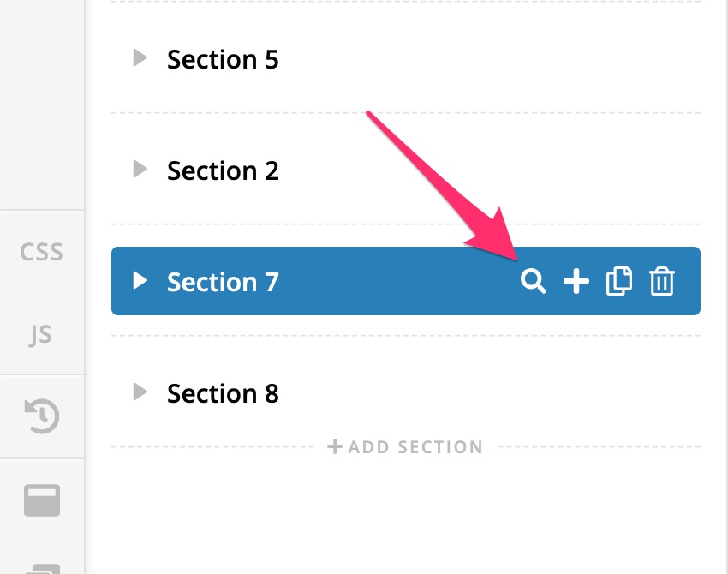Click the ADD SECTION text button
Viewport: 728px width, 574px height.
415,447
